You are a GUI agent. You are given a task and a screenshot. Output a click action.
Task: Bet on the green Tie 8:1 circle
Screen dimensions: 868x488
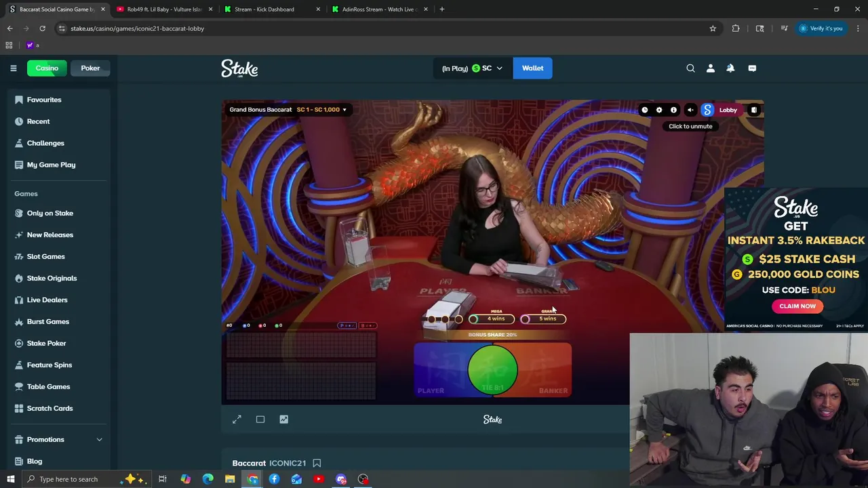tap(493, 369)
